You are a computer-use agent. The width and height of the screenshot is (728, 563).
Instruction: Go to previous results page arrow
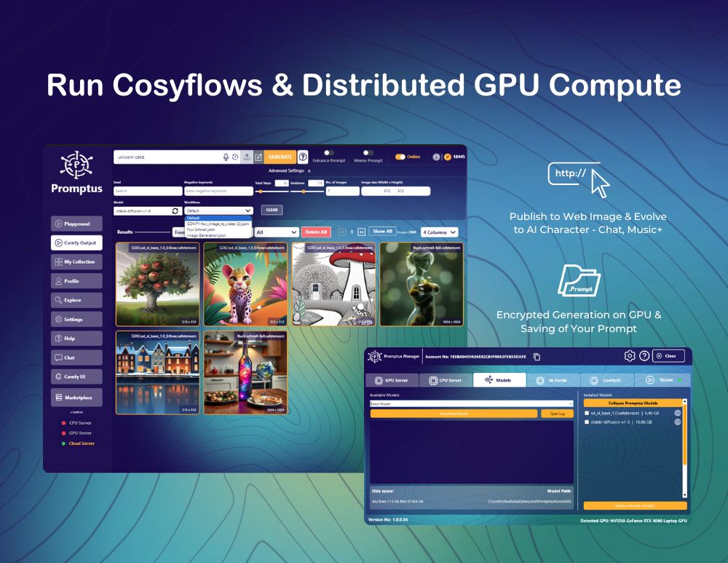(342, 232)
